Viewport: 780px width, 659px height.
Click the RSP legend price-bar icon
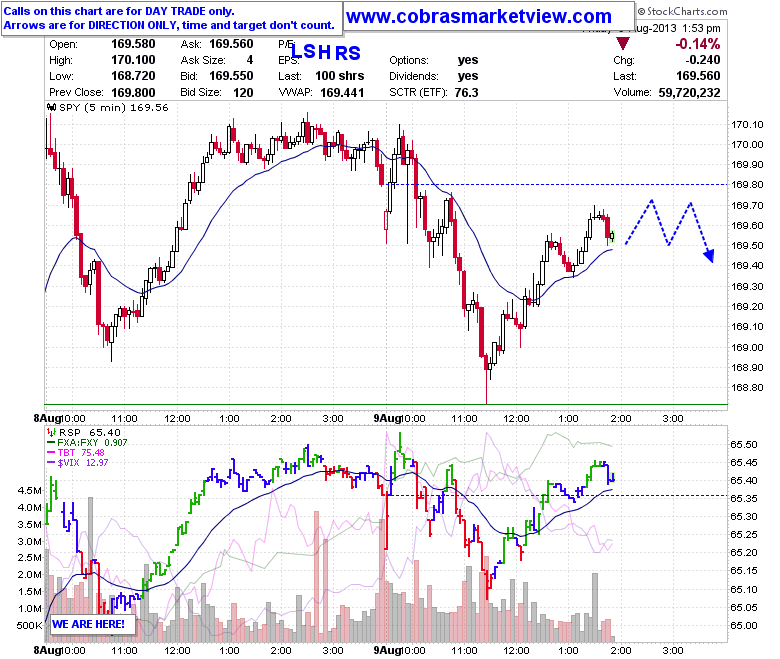click(52, 432)
